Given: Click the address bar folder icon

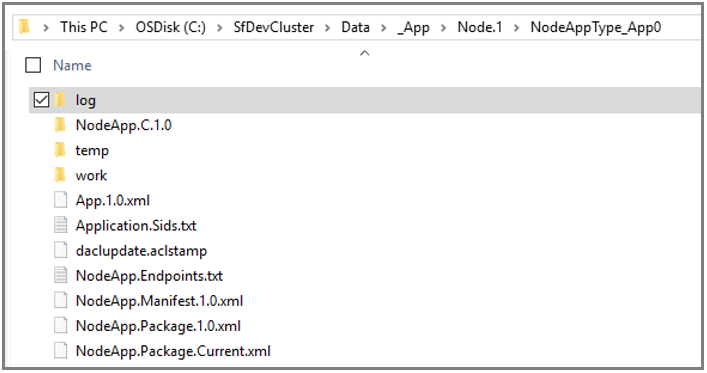Looking at the screenshot, I should (x=24, y=27).
